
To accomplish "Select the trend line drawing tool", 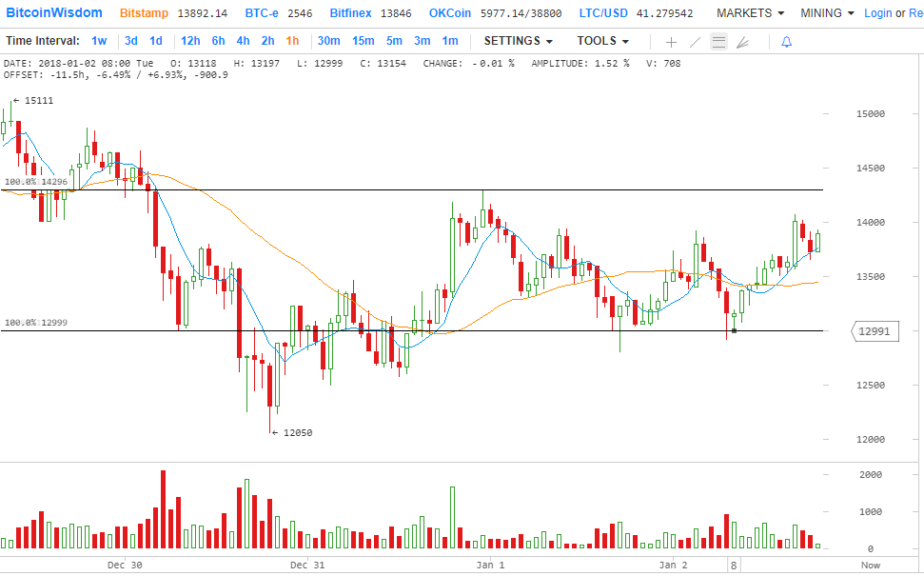I will click(695, 42).
